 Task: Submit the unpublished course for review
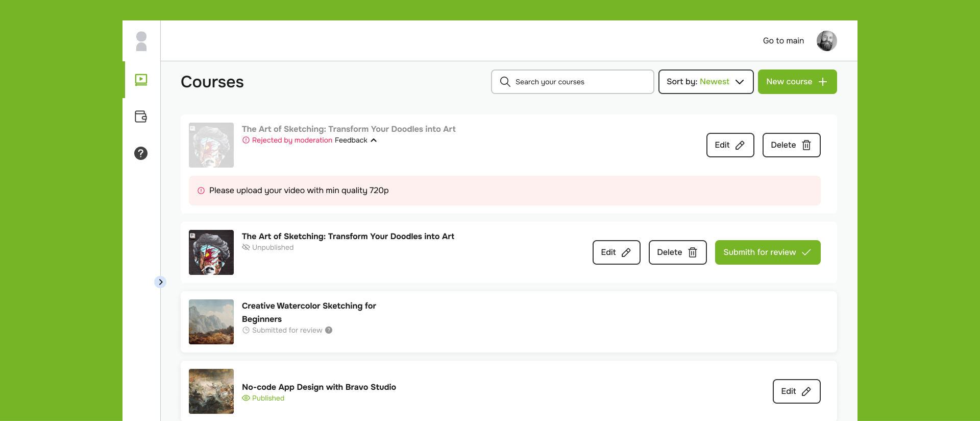(767, 252)
